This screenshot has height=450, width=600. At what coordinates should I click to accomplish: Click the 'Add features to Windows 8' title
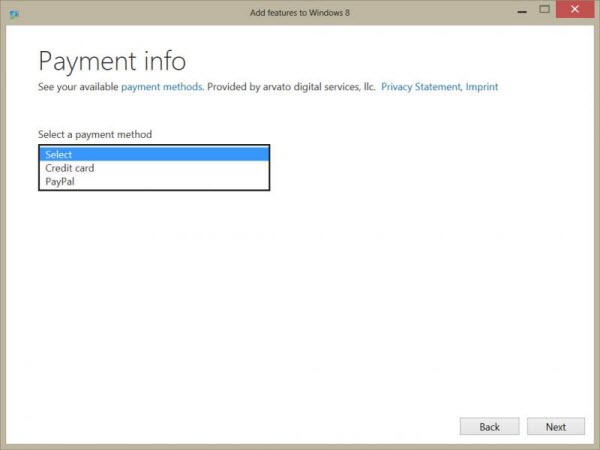tap(300, 13)
